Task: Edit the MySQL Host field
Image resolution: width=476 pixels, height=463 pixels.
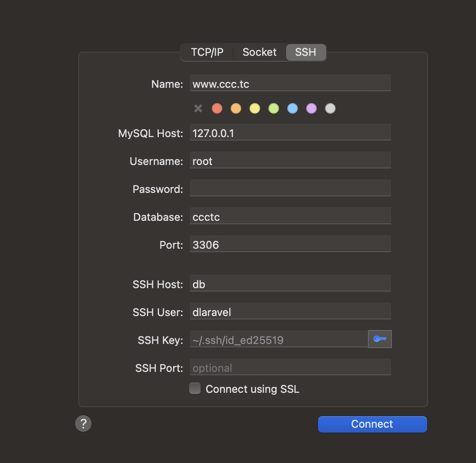Action: (290, 133)
